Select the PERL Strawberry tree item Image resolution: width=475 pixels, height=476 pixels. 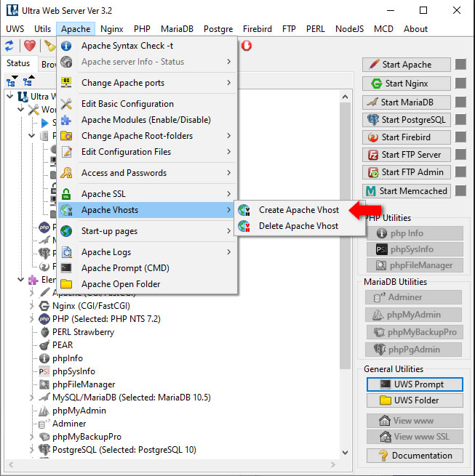coord(83,332)
